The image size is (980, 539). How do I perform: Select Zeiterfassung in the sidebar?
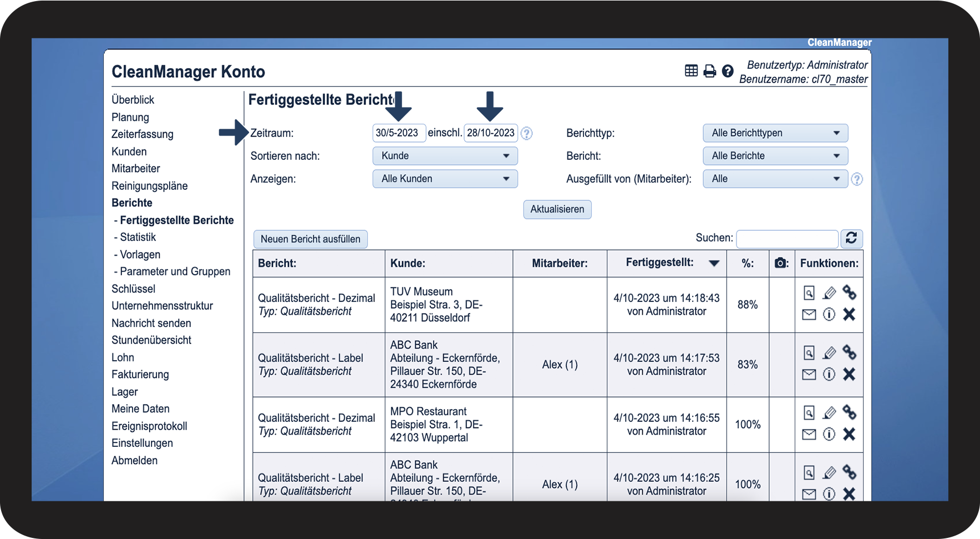click(x=143, y=134)
